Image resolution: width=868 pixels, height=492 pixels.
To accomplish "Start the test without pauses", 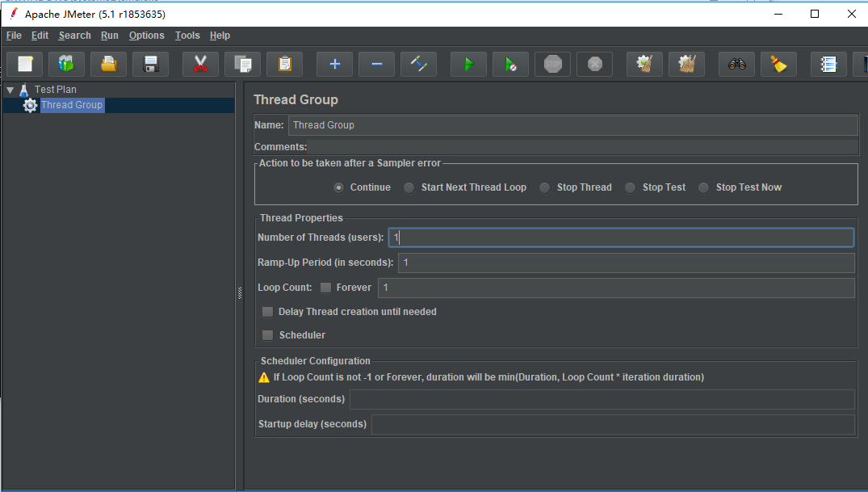I will click(x=510, y=65).
